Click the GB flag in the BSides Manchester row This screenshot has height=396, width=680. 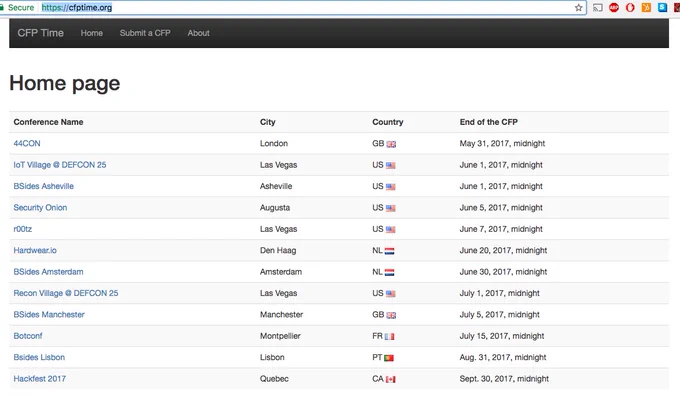[x=391, y=315]
